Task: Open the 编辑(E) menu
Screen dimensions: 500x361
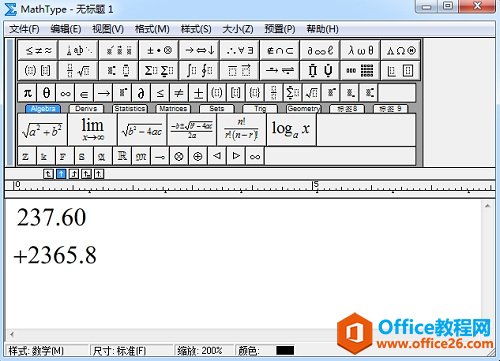Action: point(66,29)
